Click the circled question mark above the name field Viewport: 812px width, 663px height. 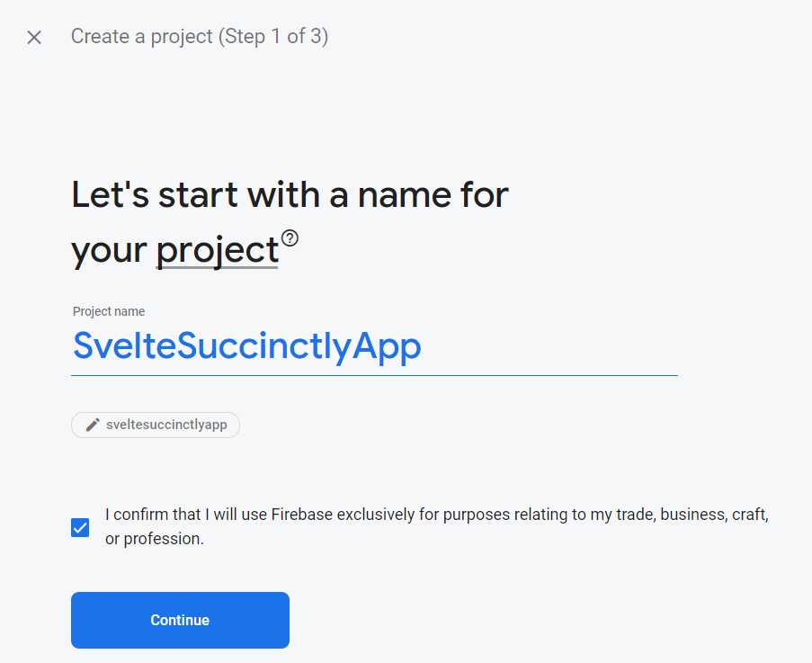[x=290, y=237]
